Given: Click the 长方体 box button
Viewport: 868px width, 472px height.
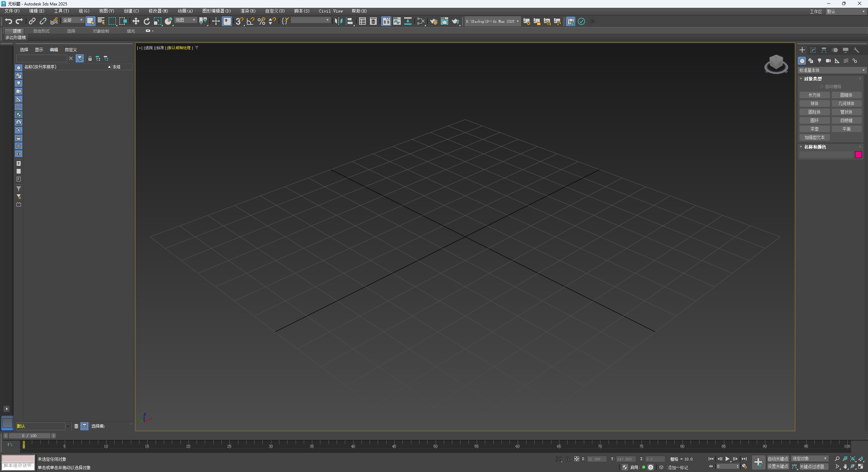Looking at the screenshot, I should click(814, 95).
